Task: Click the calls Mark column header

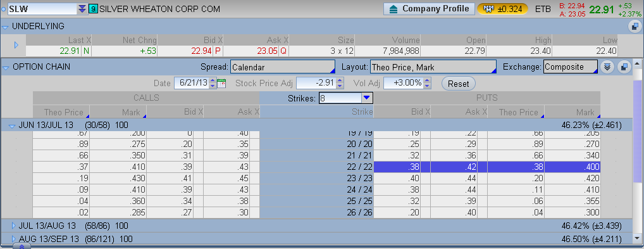Action: coord(118,112)
